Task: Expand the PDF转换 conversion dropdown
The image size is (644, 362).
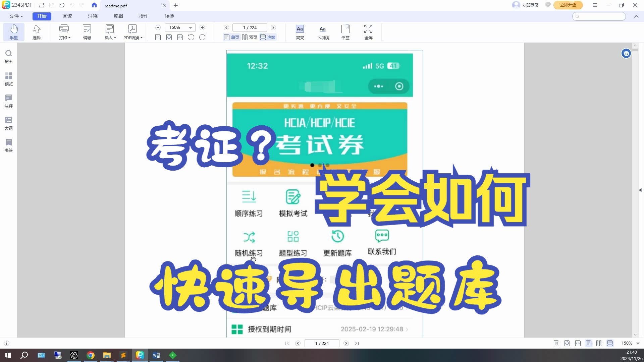Action: (x=132, y=32)
